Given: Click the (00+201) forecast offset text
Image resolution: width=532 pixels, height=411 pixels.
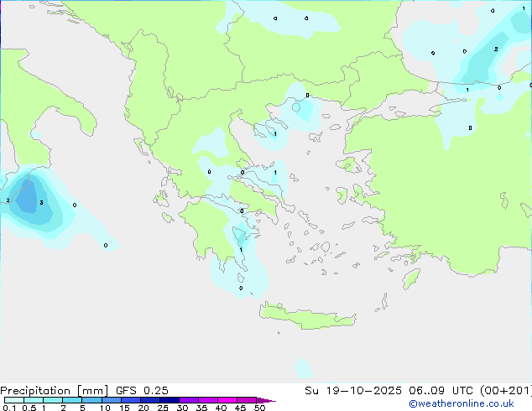Looking at the screenshot, I should tap(506, 391).
